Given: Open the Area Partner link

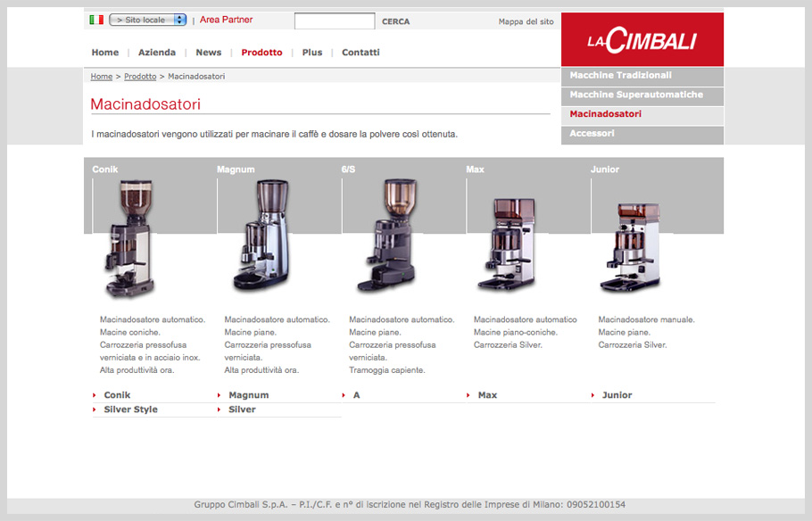Looking at the screenshot, I should 227,20.
